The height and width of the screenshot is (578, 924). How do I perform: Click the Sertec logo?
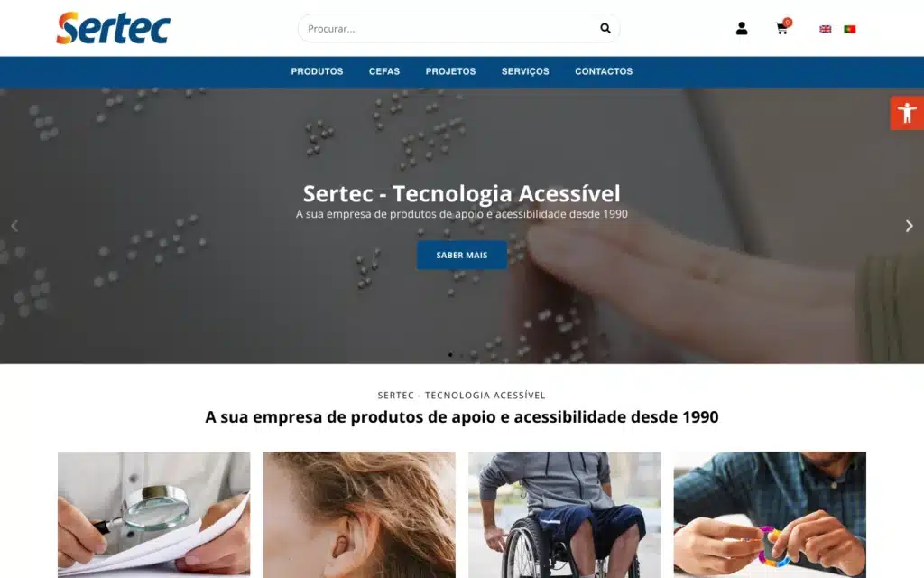coord(113,28)
